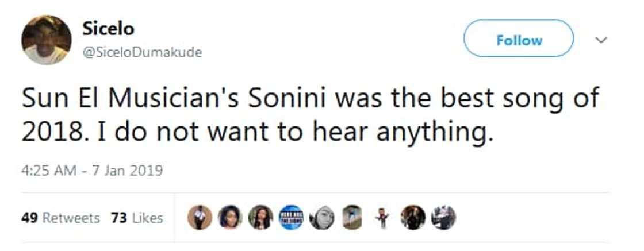
Task: Click the sixth liker avatar in the row
Action: [x=350, y=218]
